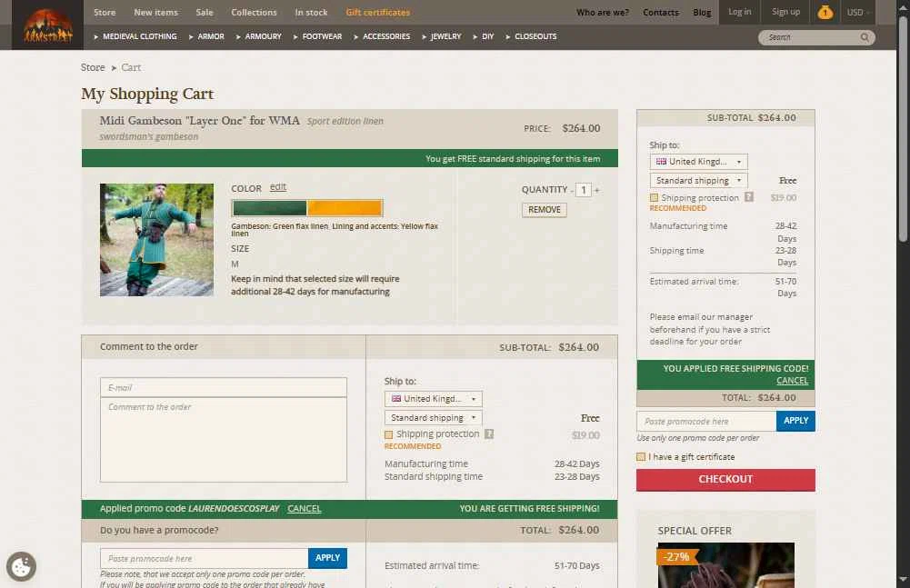
Task: Increase quantity with the plus sign
Action: 596,190
